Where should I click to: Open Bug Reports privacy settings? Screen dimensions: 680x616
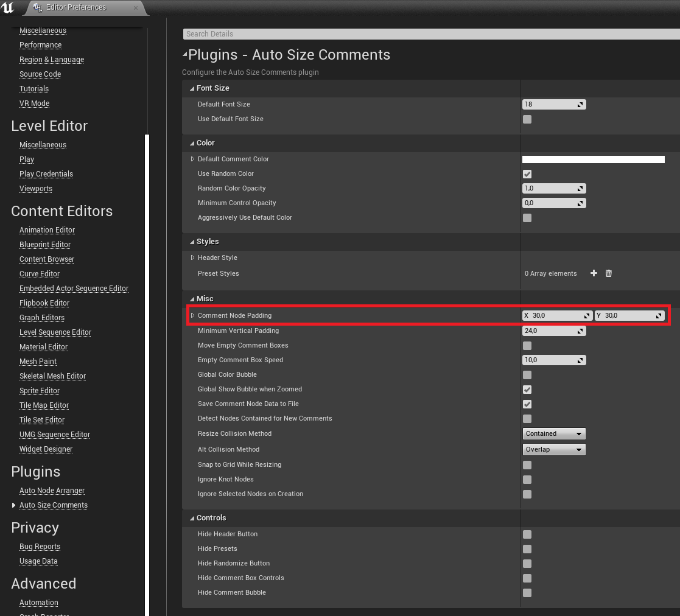(40, 547)
